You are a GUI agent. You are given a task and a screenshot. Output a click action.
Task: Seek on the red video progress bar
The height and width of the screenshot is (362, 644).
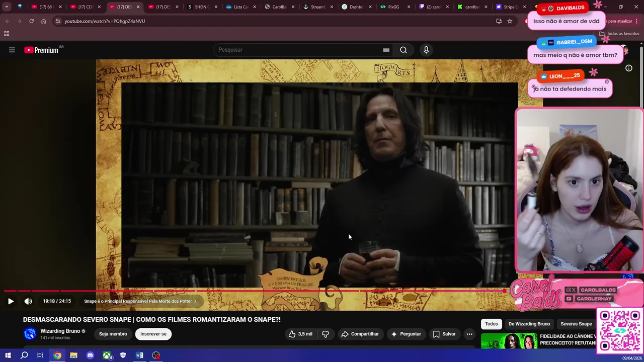click(x=254, y=291)
